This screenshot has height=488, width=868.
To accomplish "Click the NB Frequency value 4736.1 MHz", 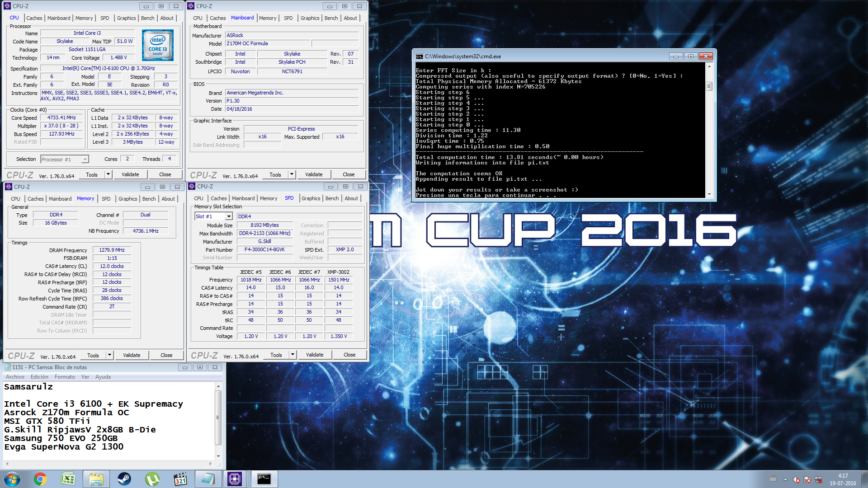I will [146, 231].
